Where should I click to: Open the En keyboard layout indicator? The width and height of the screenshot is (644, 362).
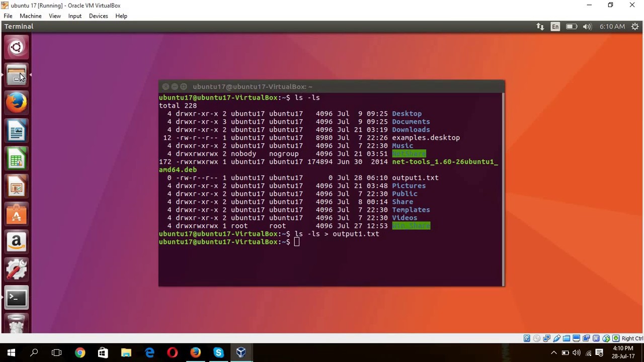click(555, 27)
